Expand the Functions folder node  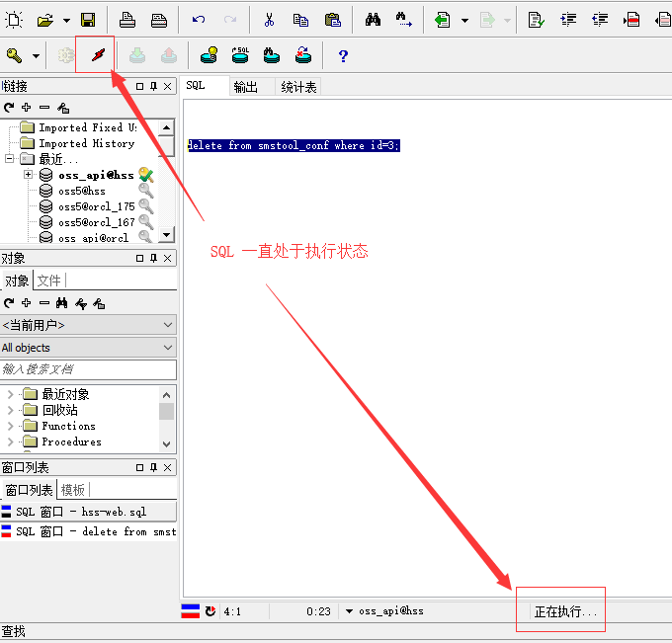coord(11,426)
